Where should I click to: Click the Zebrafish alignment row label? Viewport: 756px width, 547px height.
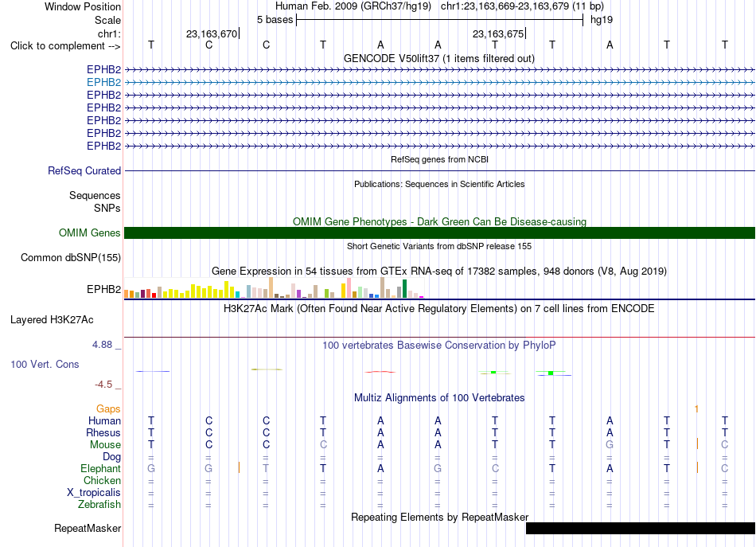point(99,504)
